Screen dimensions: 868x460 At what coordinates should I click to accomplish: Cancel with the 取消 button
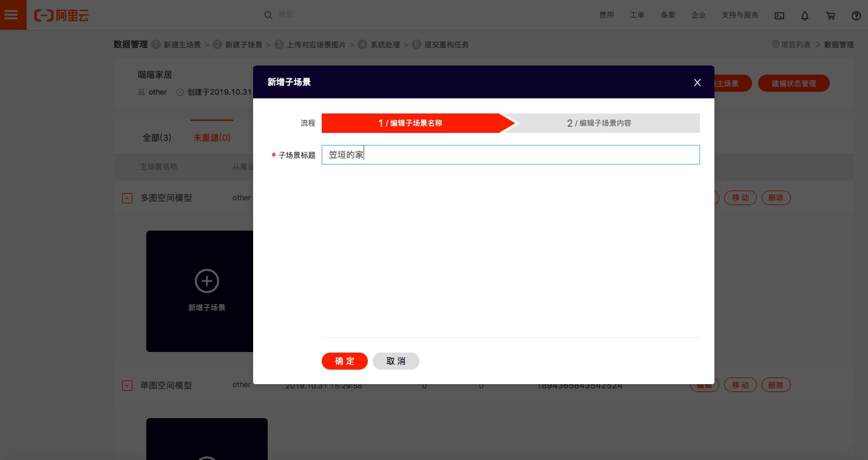click(396, 361)
